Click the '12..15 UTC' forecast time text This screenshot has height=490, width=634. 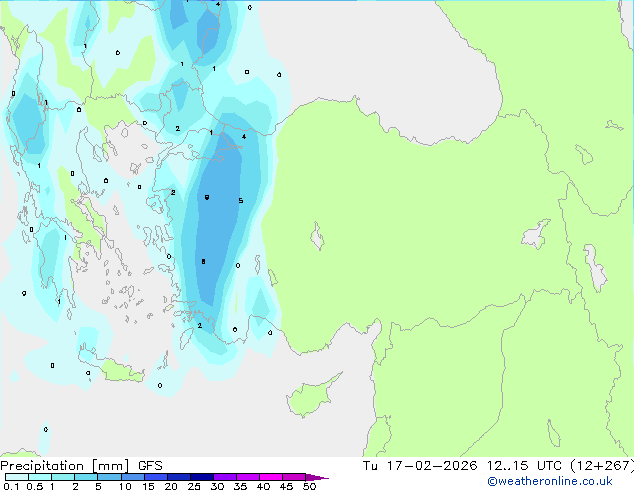(x=524, y=465)
